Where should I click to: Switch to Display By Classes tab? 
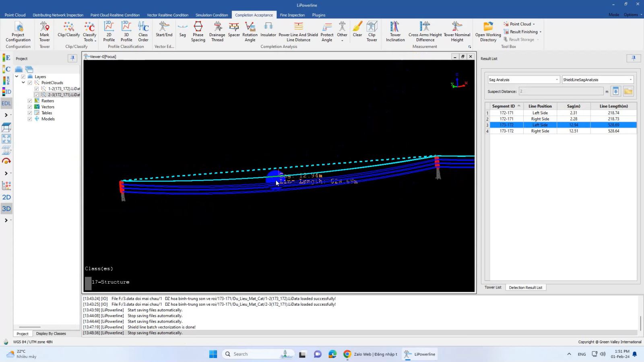point(51,333)
